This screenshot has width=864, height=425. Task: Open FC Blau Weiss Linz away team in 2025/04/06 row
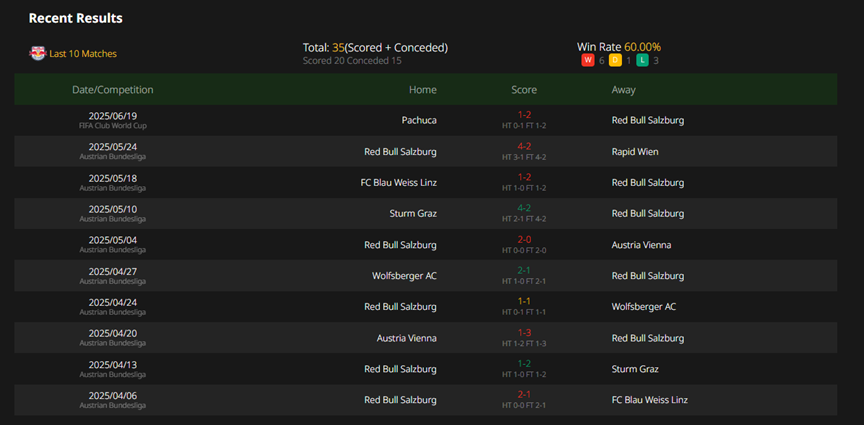[x=650, y=400]
